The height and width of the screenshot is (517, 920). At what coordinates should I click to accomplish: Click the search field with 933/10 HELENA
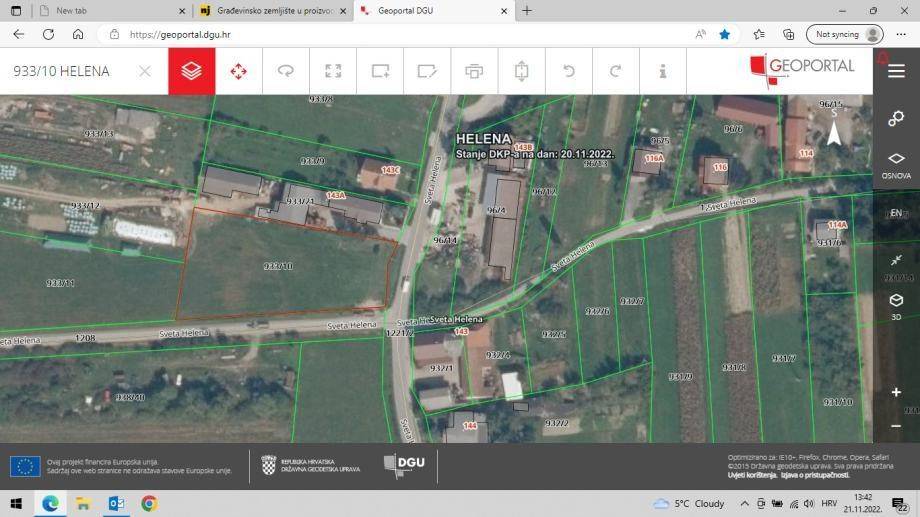click(x=70, y=71)
